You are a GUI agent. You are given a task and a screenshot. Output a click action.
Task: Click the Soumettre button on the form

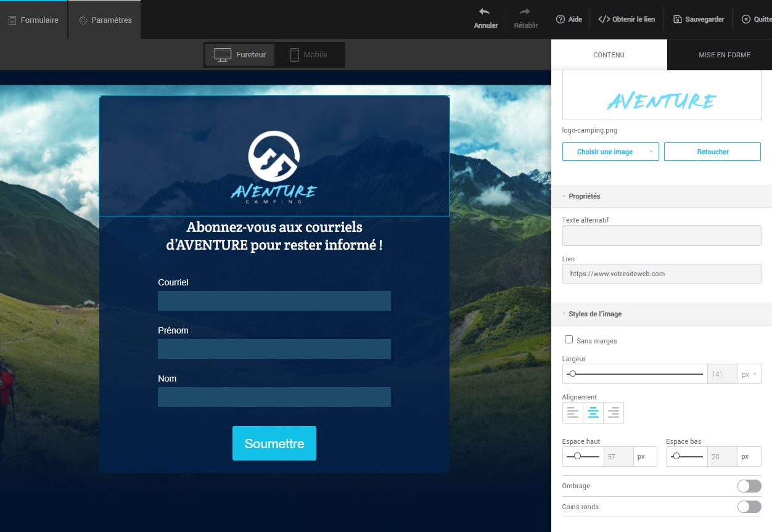tap(274, 443)
